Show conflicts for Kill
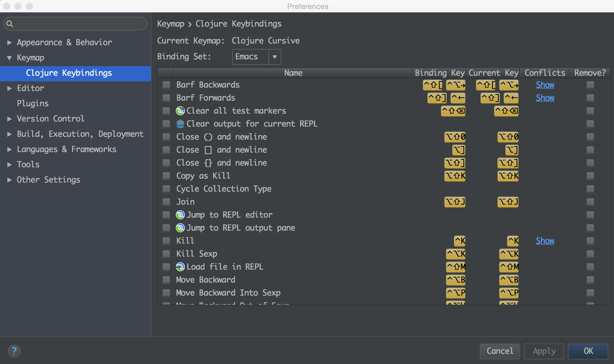This screenshot has width=614, height=364. click(545, 241)
